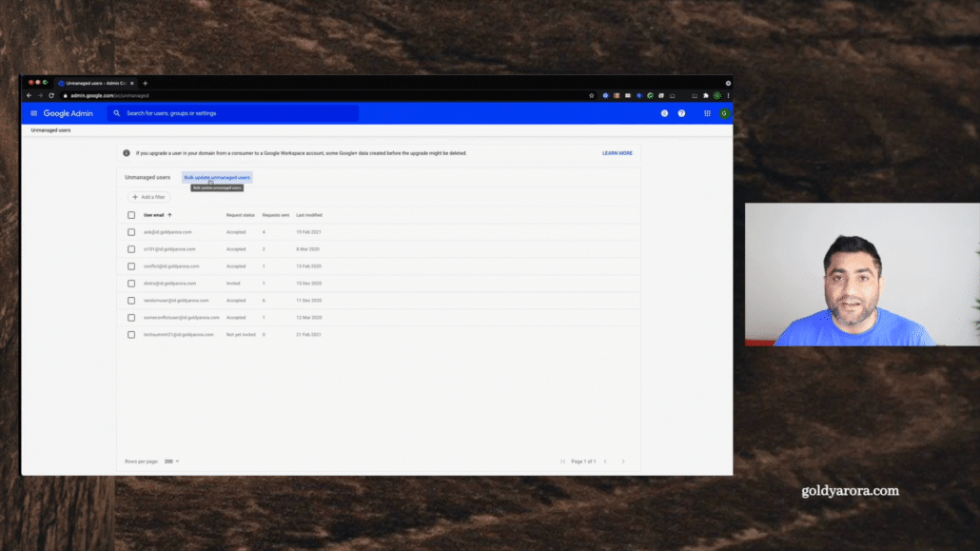Check the randomuser@id.goldyarora.com row checkbox
980x551 pixels.
click(131, 300)
